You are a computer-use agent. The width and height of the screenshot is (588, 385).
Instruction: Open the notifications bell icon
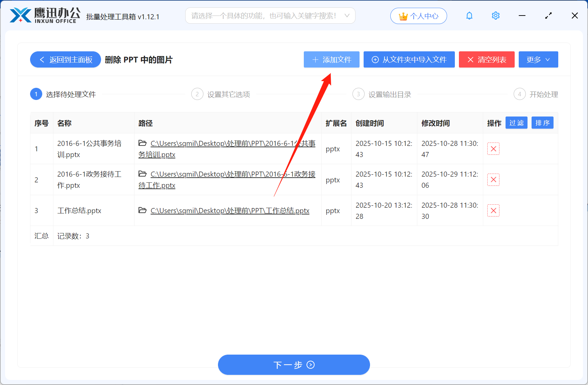point(469,16)
